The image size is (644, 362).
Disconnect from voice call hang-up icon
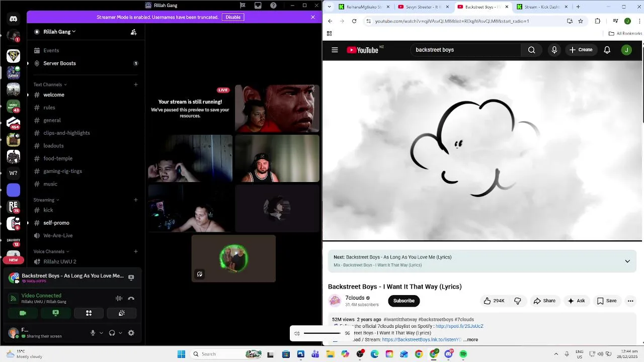pyautogui.click(x=131, y=298)
